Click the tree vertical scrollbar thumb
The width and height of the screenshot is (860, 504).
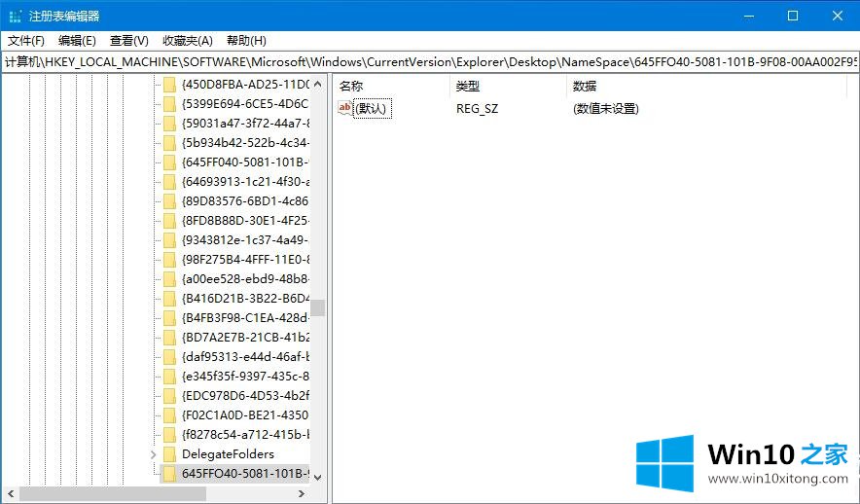click(317, 307)
